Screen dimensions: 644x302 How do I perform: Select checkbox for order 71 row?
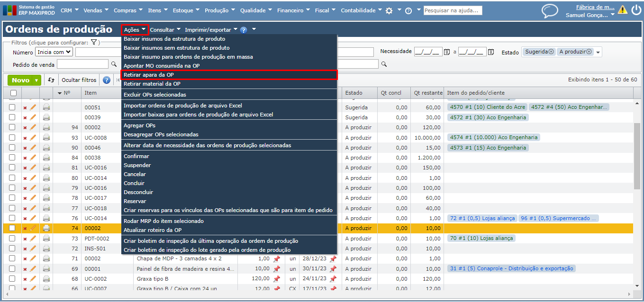click(12, 259)
